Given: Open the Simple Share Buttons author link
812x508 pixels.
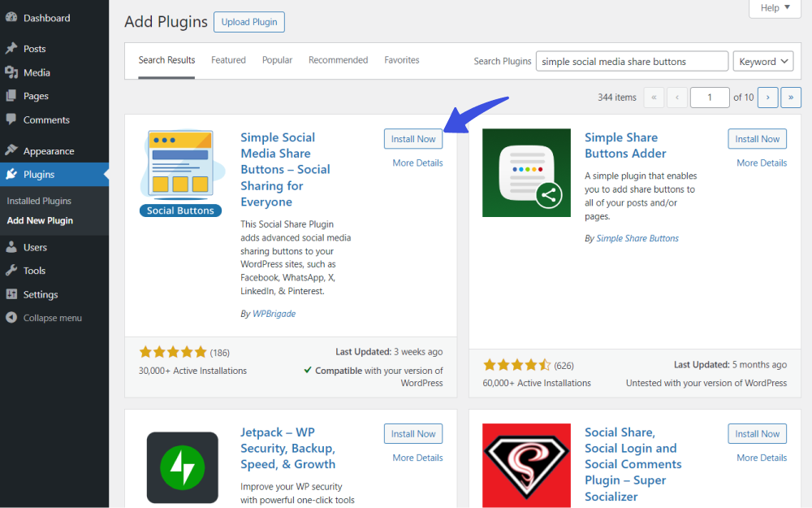Looking at the screenshot, I should point(637,238).
